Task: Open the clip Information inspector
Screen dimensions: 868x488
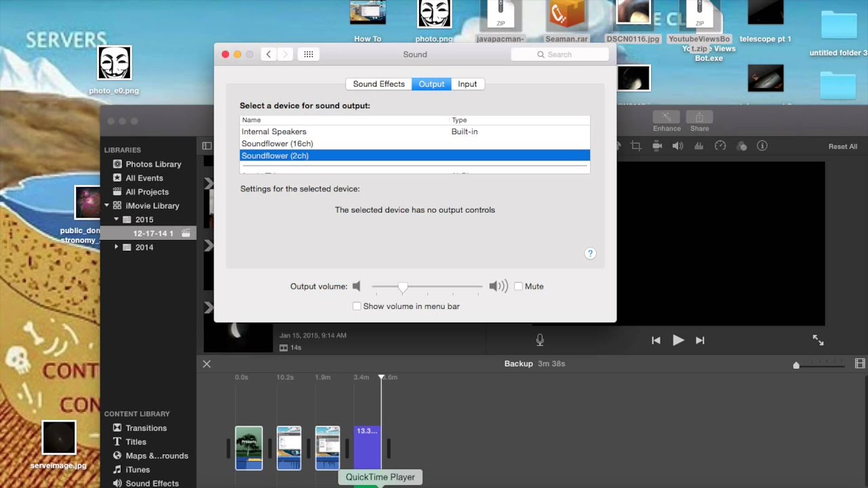Action: coord(762,146)
